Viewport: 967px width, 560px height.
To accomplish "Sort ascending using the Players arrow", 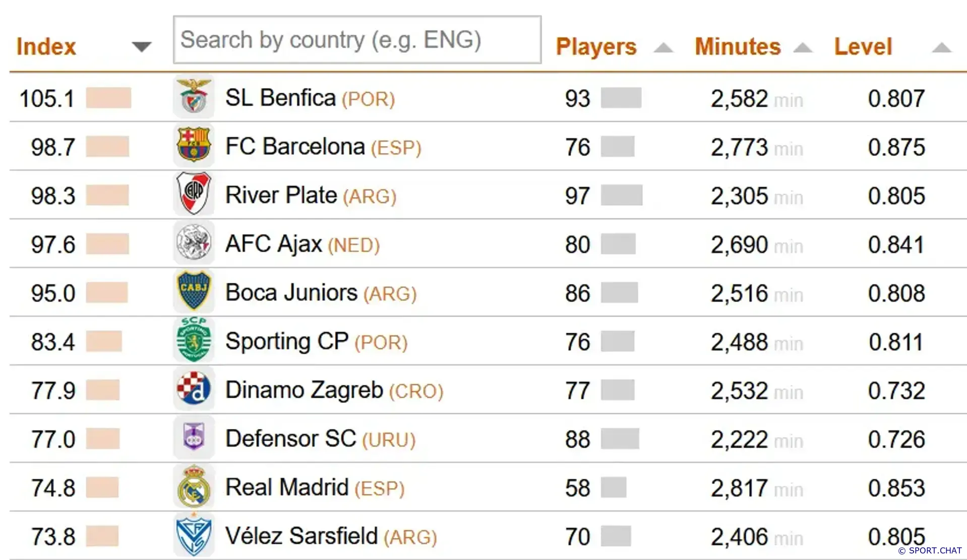I will pos(663,48).
